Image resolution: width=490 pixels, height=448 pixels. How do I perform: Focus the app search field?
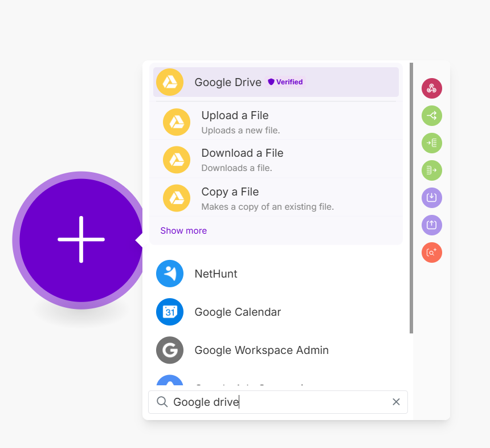coord(278,402)
